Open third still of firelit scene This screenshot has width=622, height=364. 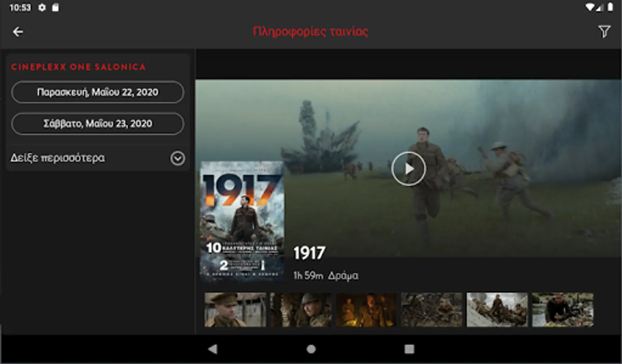(x=366, y=310)
